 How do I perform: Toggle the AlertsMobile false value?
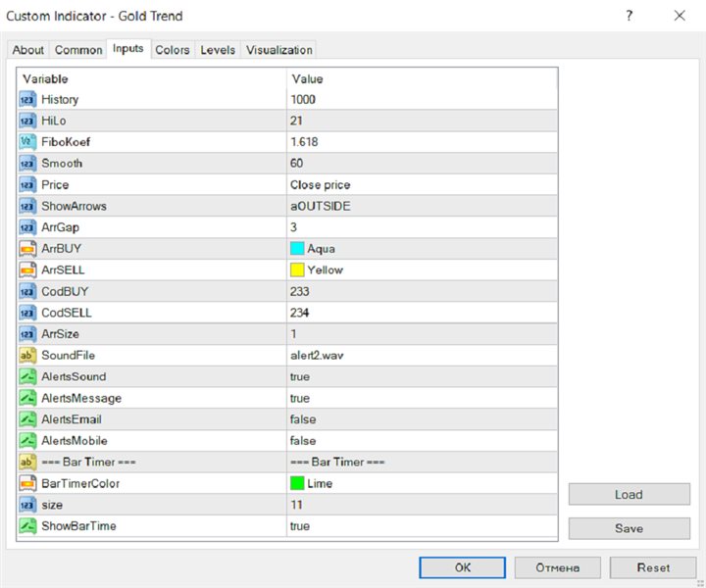pos(422,441)
